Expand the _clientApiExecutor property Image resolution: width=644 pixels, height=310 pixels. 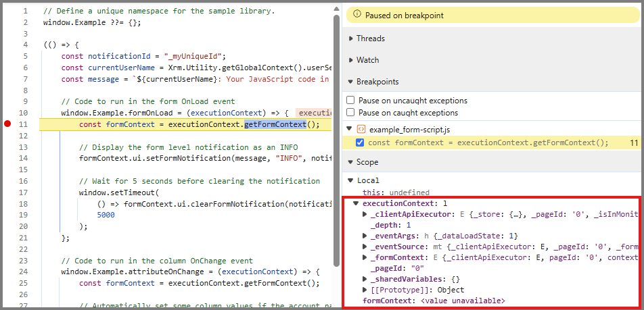click(x=365, y=213)
